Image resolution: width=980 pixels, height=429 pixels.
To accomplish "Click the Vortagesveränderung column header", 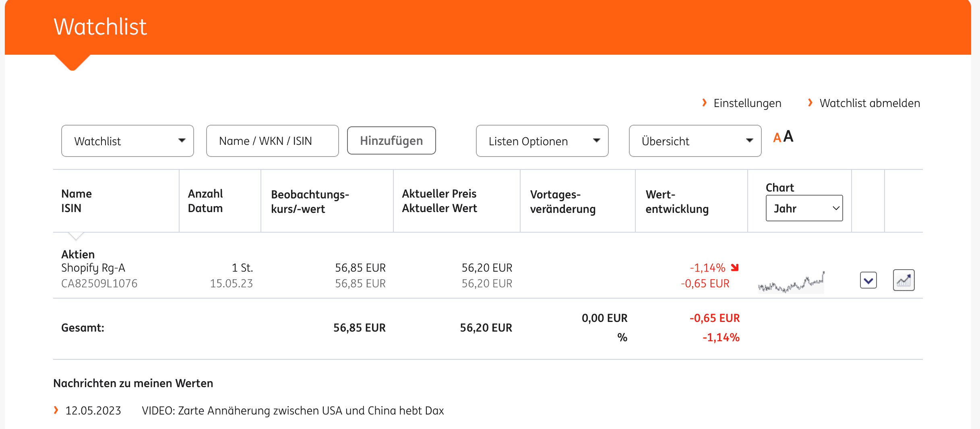I will 562,202.
